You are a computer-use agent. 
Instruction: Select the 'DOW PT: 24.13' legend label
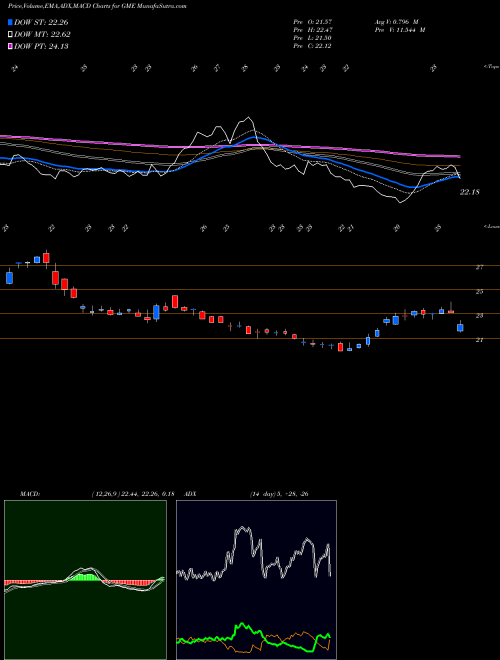click(x=41, y=46)
